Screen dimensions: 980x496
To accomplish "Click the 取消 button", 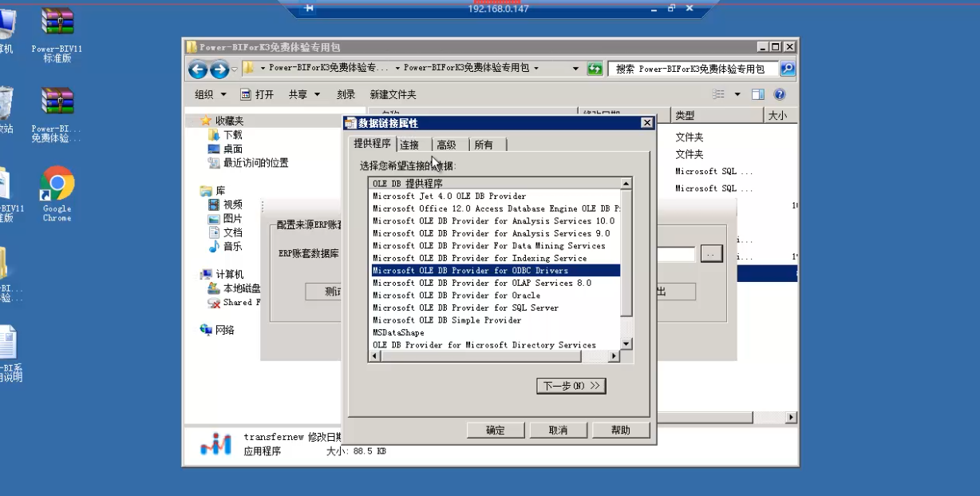I will [558, 431].
